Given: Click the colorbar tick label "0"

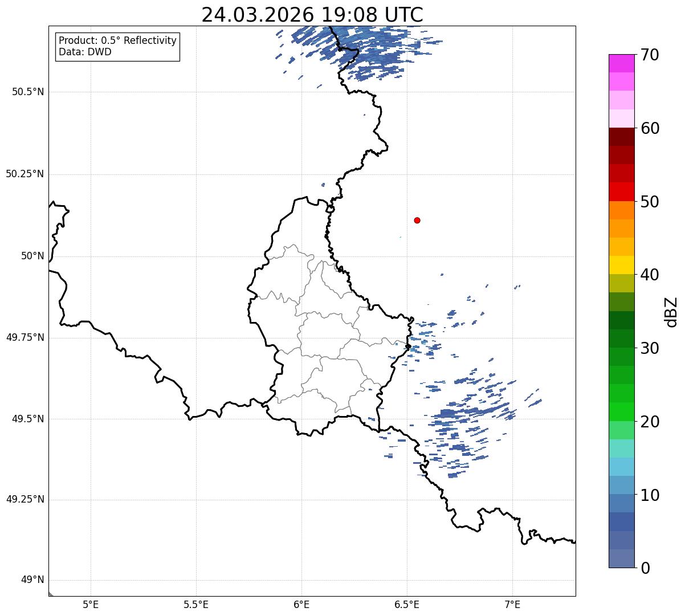Looking at the screenshot, I should pyautogui.click(x=645, y=568).
